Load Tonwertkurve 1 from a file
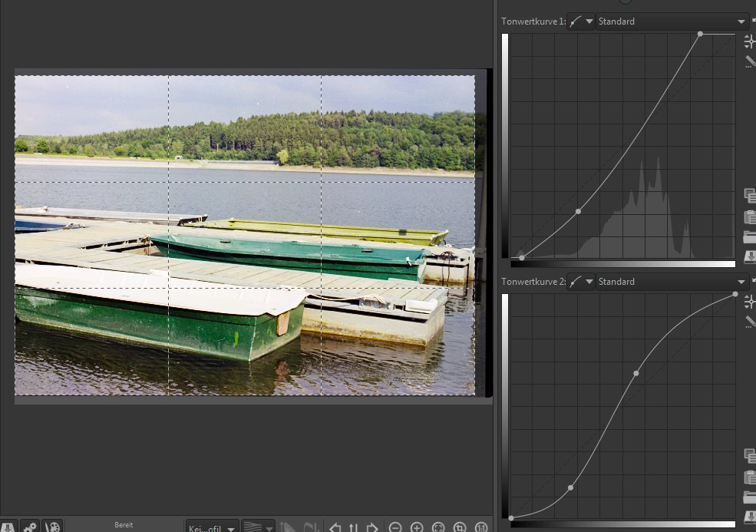 (750, 236)
